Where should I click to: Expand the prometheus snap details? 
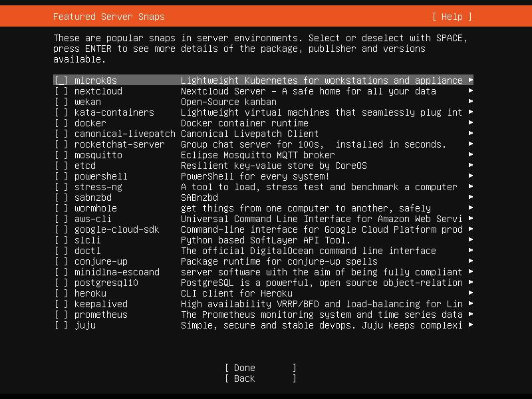(469, 315)
